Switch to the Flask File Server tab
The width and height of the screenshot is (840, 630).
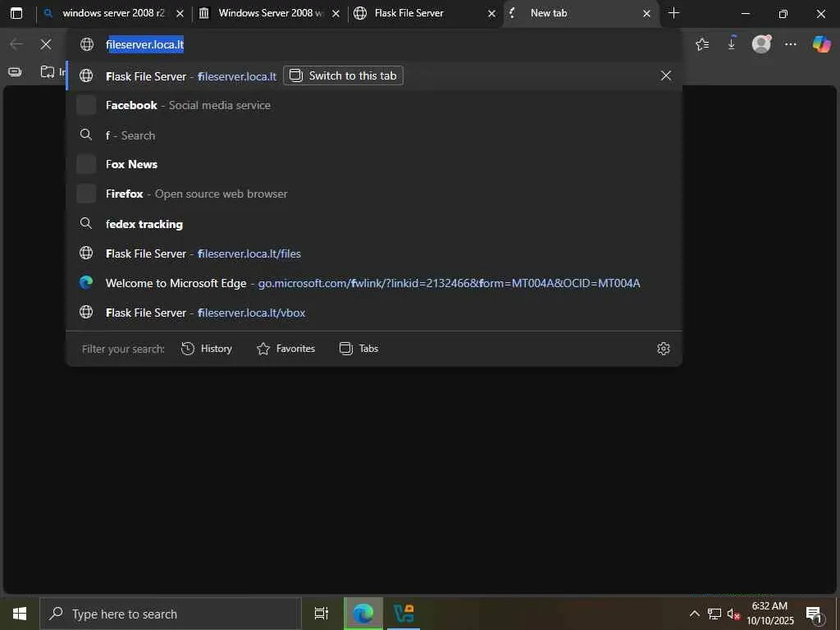click(x=426, y=13)
